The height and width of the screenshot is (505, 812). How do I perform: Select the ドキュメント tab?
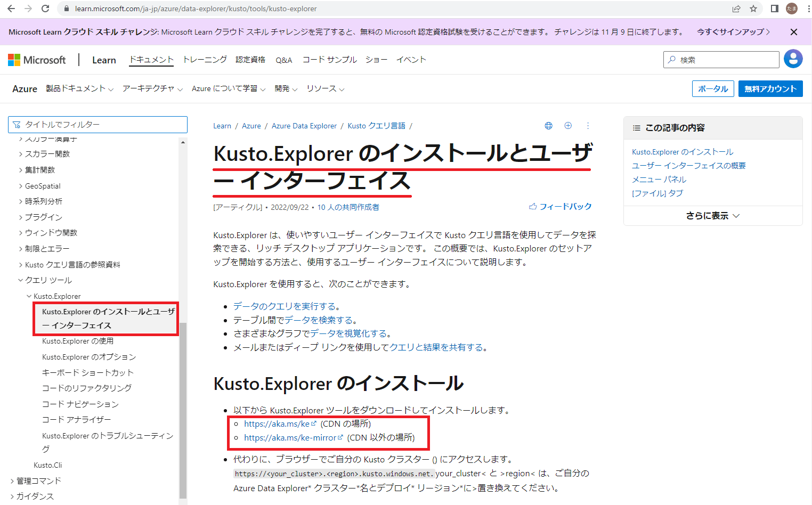152,60
